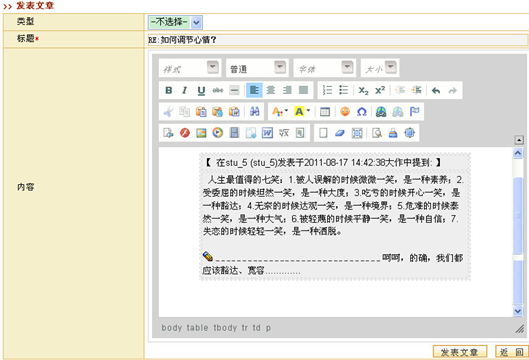
Task: Click the title field RE:如何调节心情?
Action: [x=338, y=40]
